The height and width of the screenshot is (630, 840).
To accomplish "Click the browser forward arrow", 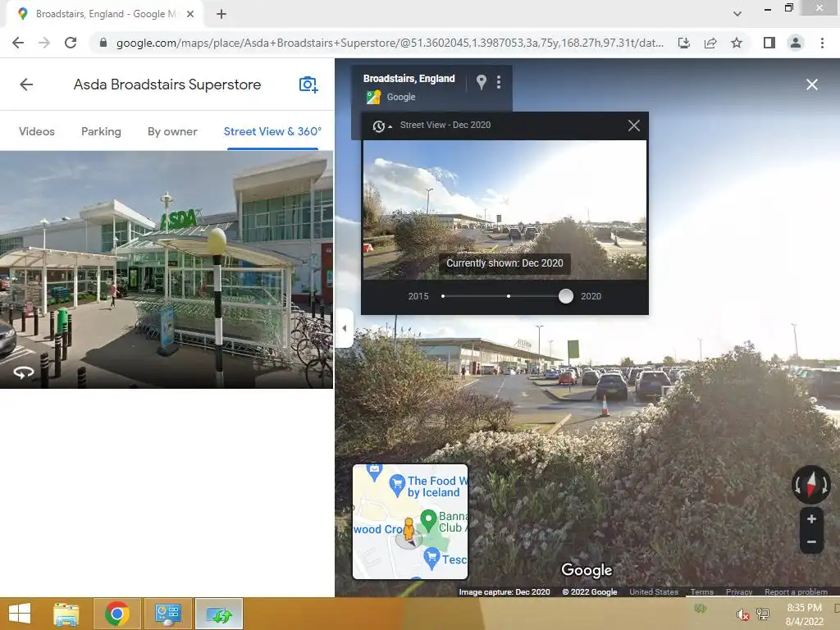I will point(44,43).
